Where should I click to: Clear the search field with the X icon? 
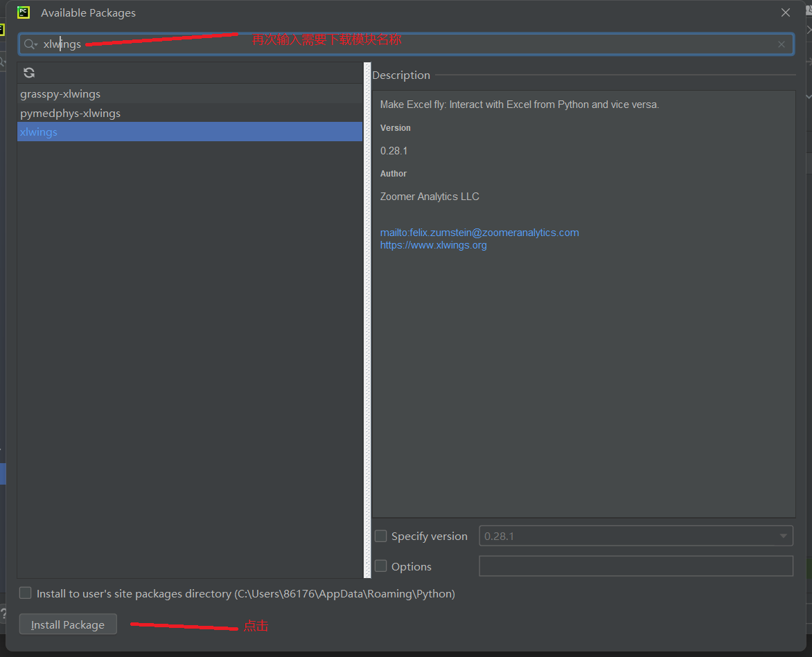pyautogui.click(x=782, y=44)
